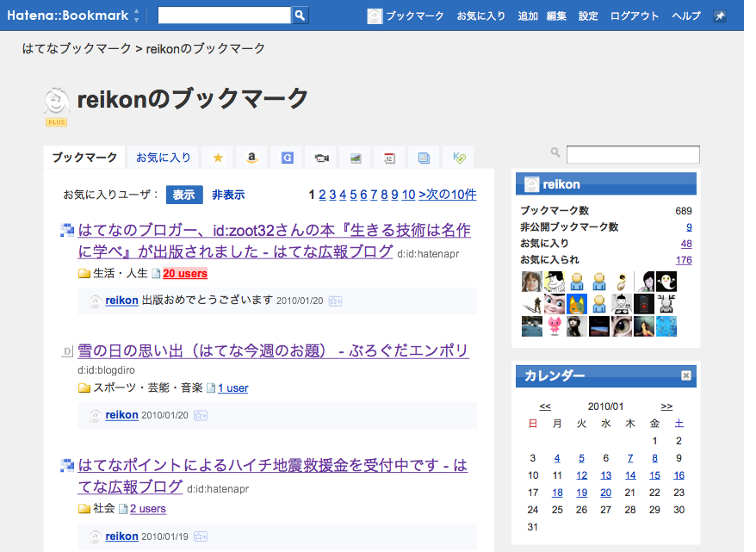Image resolution: width=756 pixels, height=552 pixels.
Task: Open the blue G tab icon
Action: tap(288, 158)
